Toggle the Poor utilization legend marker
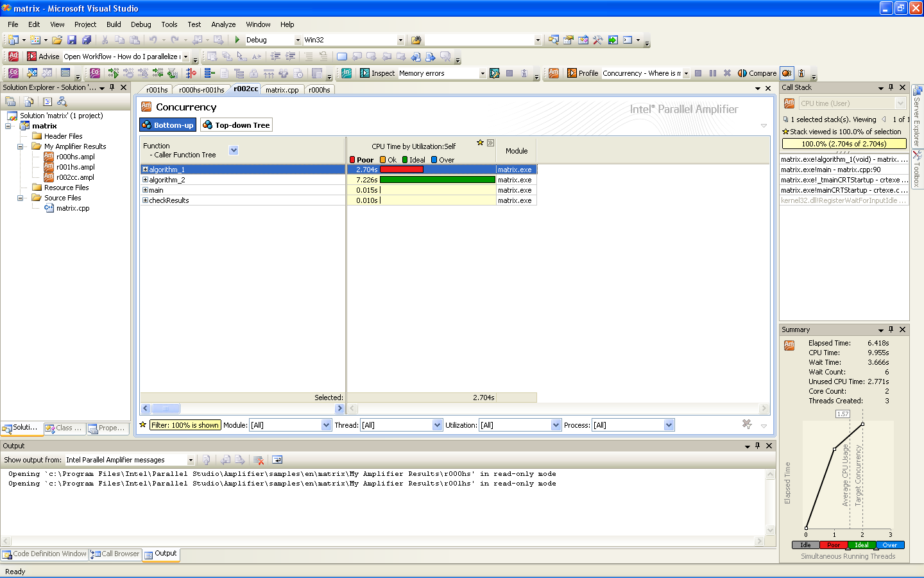The height and width of the screenshot is (578, 924). (352, 160)
